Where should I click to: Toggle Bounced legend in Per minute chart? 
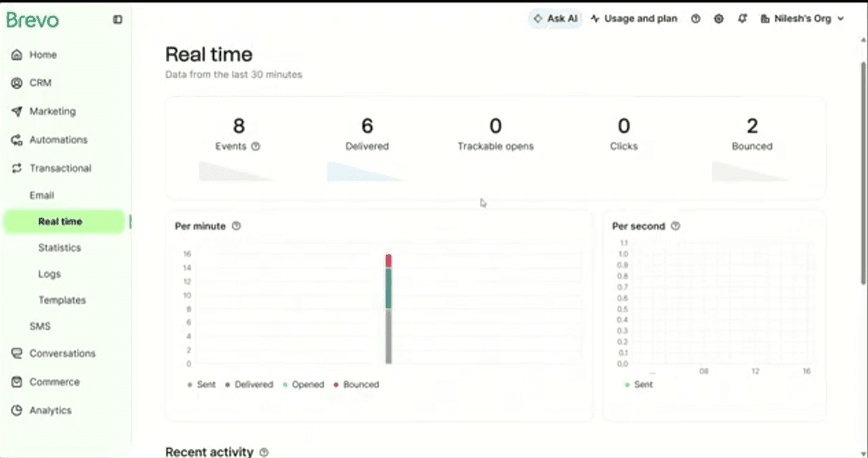tap(356, 384)
